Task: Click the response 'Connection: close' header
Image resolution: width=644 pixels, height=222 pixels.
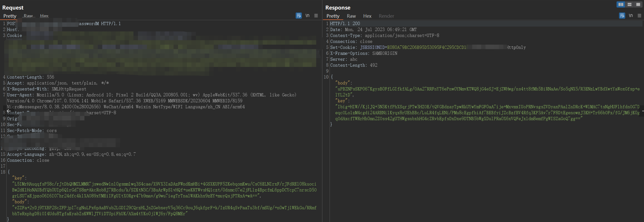Action: click(351, 41)
